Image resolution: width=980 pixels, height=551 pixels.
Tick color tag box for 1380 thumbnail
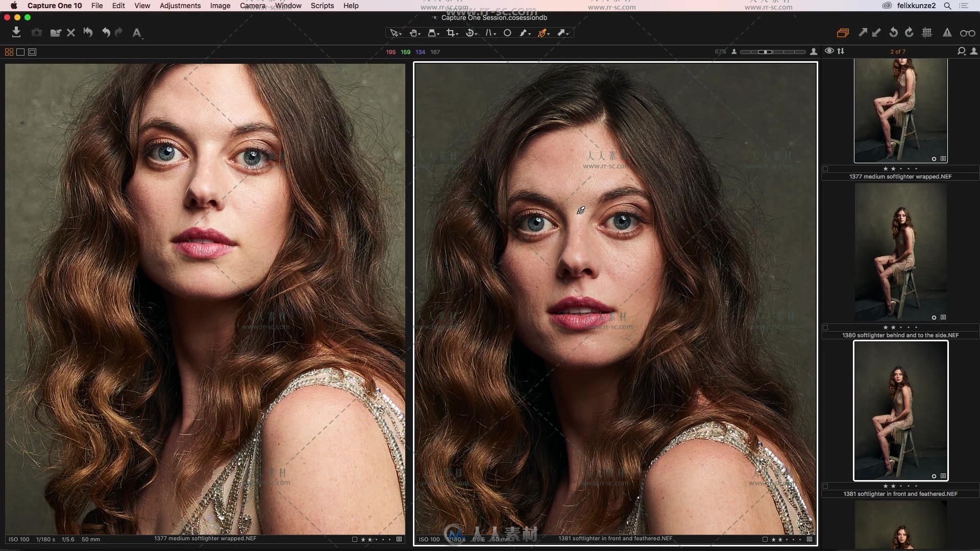point(825,328)
